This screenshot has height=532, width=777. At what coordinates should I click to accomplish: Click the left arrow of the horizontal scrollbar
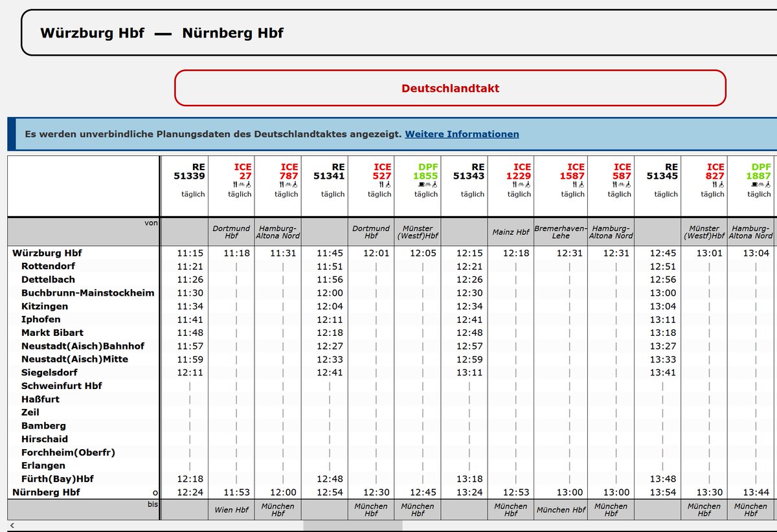(12, 526)
